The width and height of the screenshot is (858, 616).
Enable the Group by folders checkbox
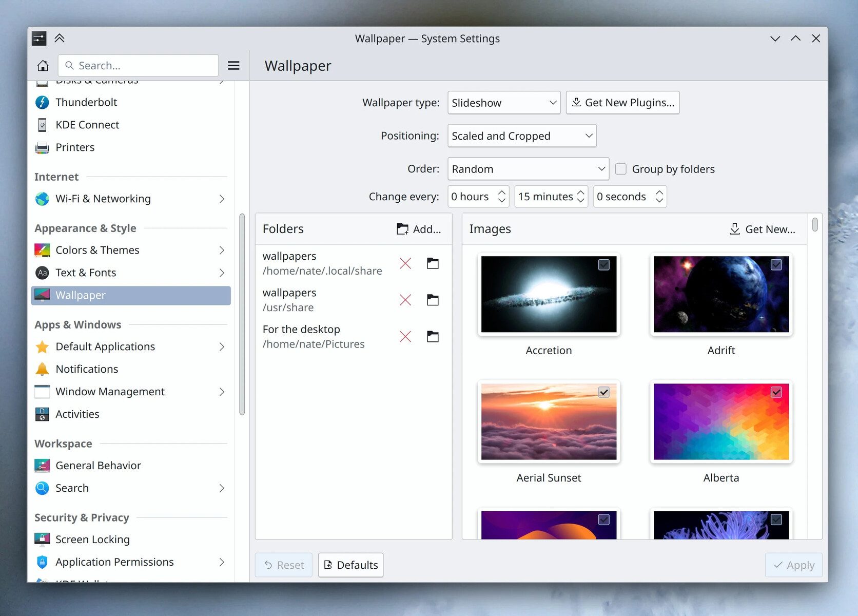point(621,169)
